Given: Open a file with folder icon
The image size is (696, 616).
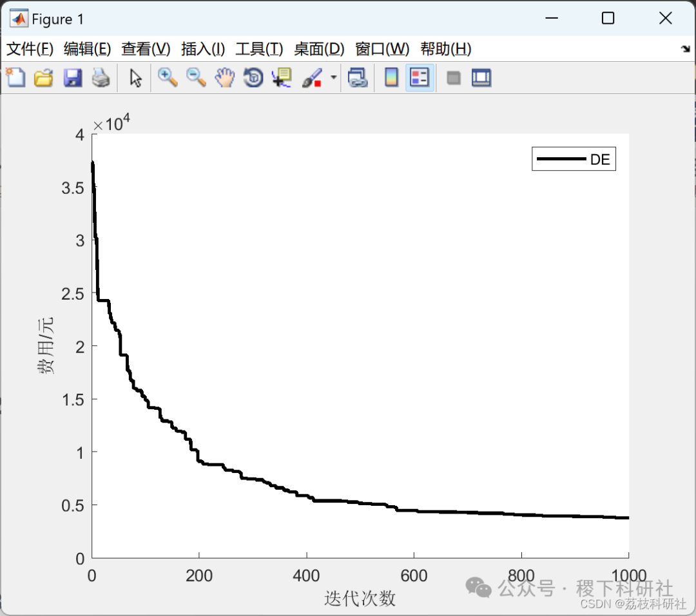Looking at the screenshot, I should tap(44, 78).
